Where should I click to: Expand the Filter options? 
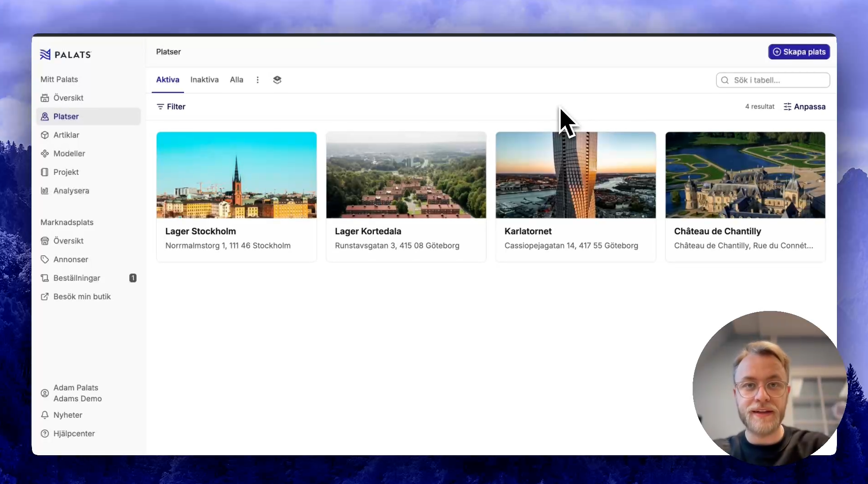(x=171, y=106)
